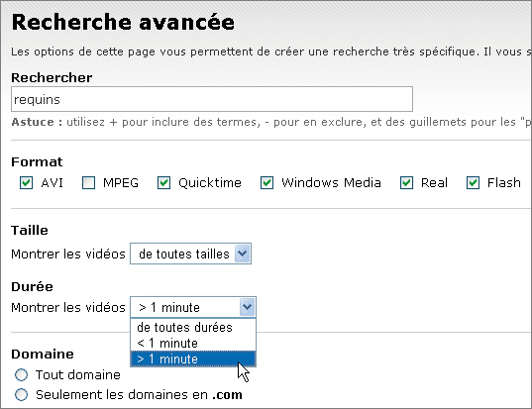Choose 'Seulement les domaines en .com' radio
Screen dimensions: 532x409
[22, 394]
